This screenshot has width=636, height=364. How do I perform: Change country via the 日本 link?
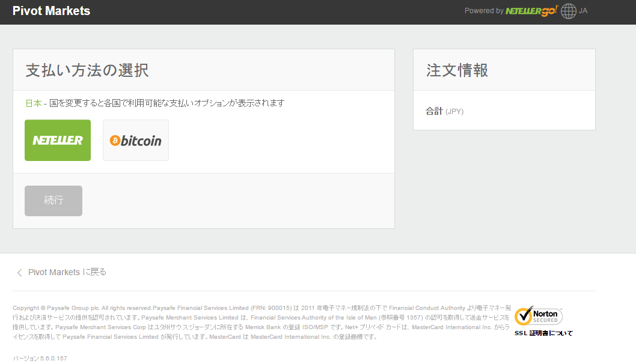pos(34,103)
